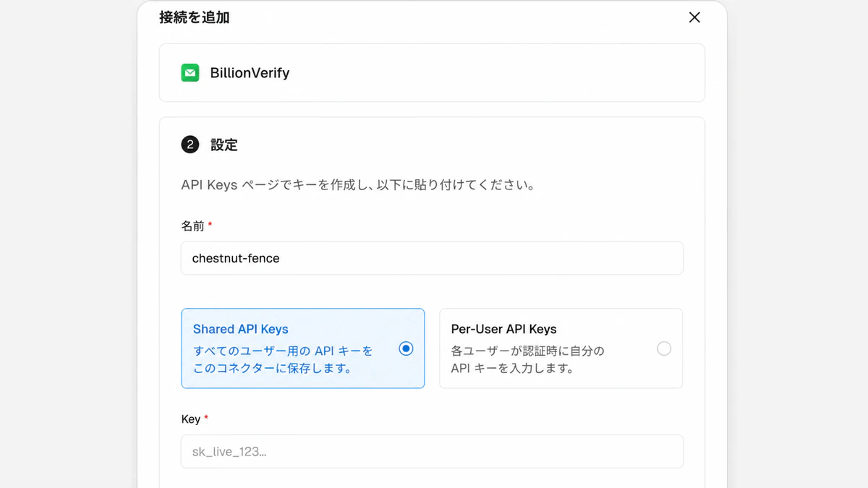Click the Key field label
Viewport: 868px width, 488px height.
click(x=191, y=419)
